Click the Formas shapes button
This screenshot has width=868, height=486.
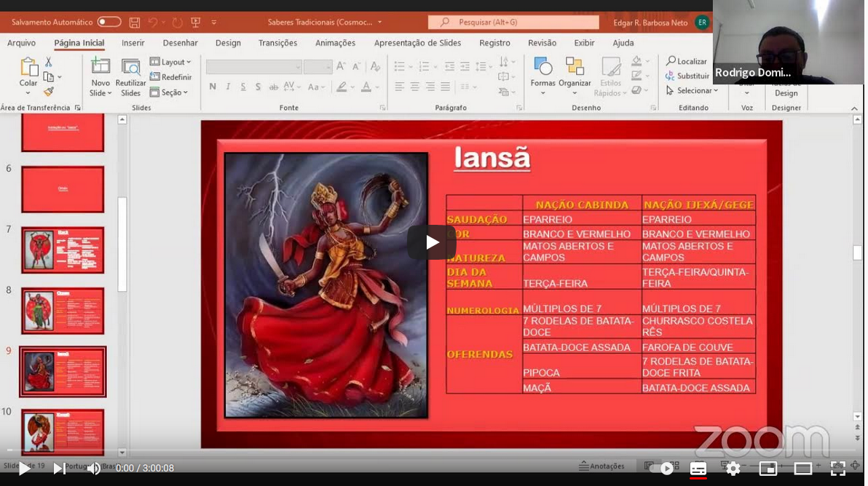(542, 76)
